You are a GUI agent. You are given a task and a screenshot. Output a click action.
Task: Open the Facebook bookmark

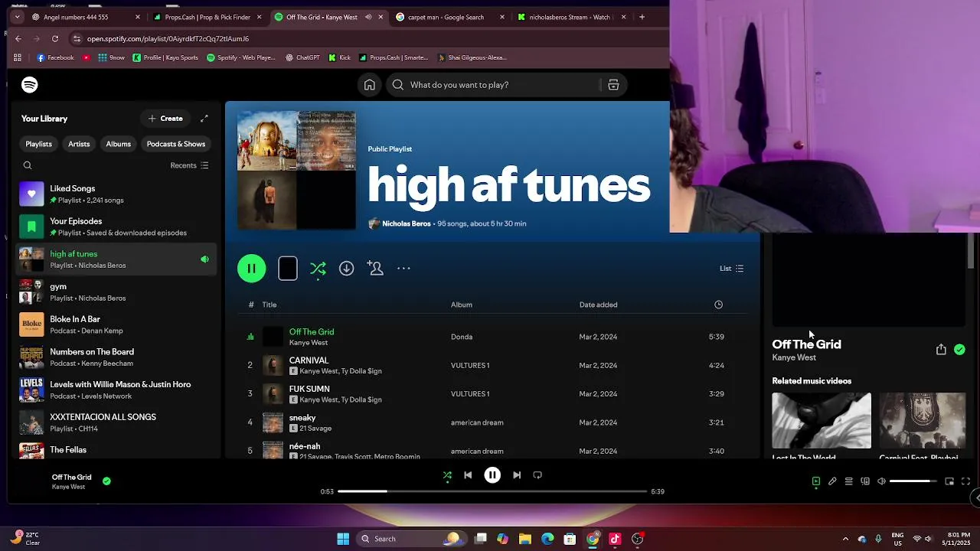(x=55, y=57)
